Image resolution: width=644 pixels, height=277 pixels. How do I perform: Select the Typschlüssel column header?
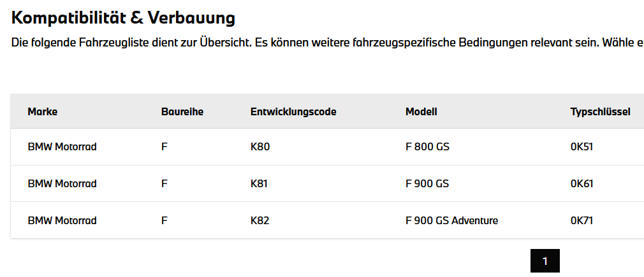tap(601, 111)
